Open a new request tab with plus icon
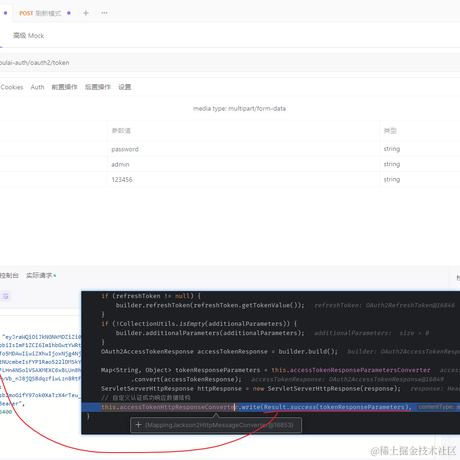Image resolution: width=460 pixels, height=460 pixels. point(86,13)
